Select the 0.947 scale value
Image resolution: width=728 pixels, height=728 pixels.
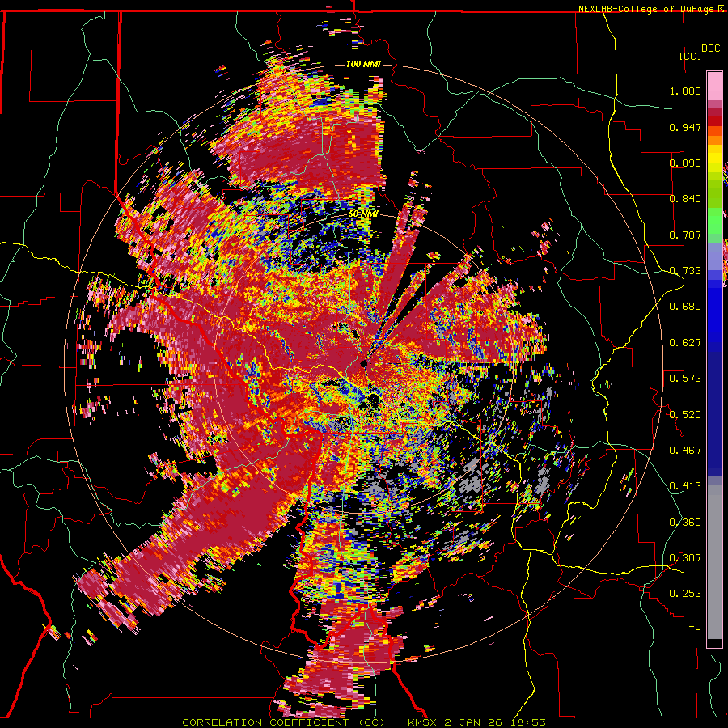point(685,127)
